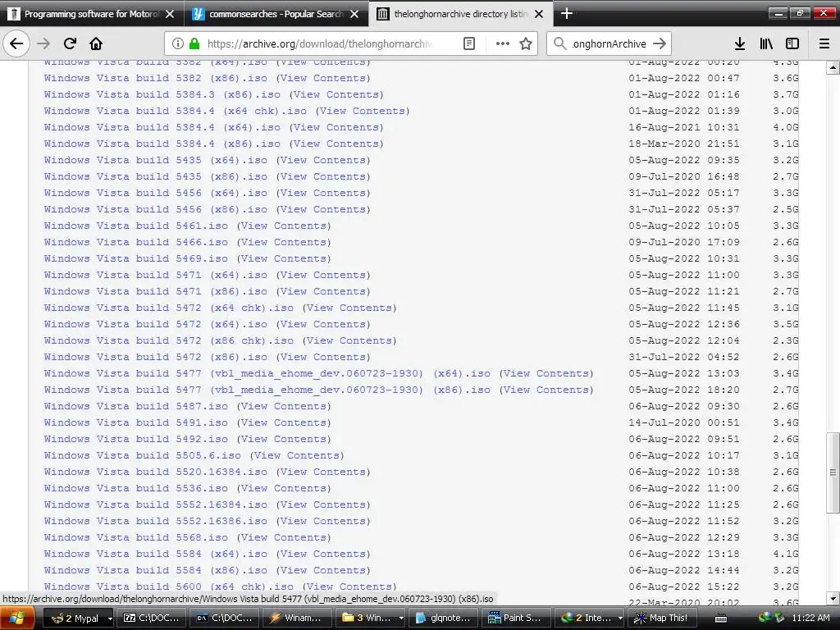This screenshot has width=840, height=630.
Task: Open Windows Vista build 5382 (x86).iso link
Action: (155, 78)
